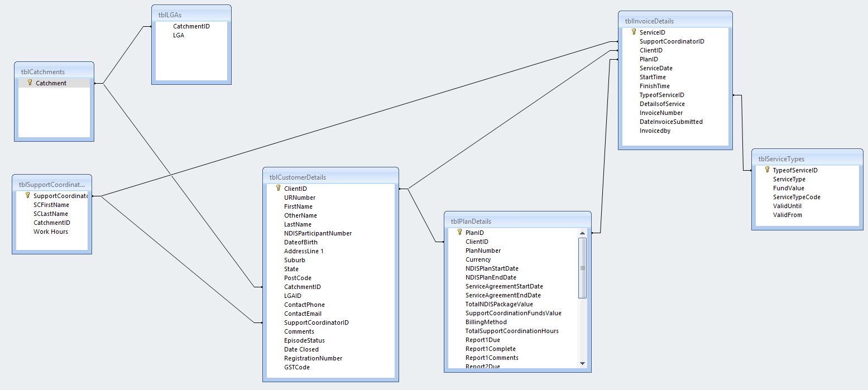Select the InvoiceNumber field
868x390 pixels.
tap(661, 113)
